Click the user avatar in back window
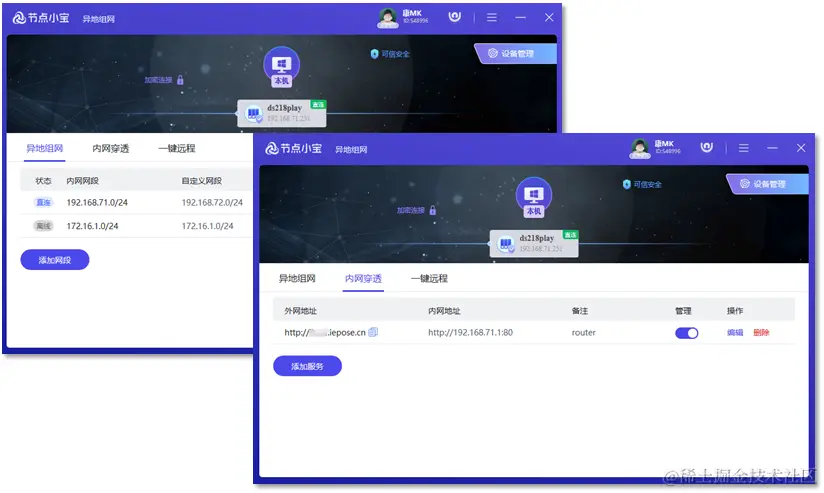 coord(388,18)
